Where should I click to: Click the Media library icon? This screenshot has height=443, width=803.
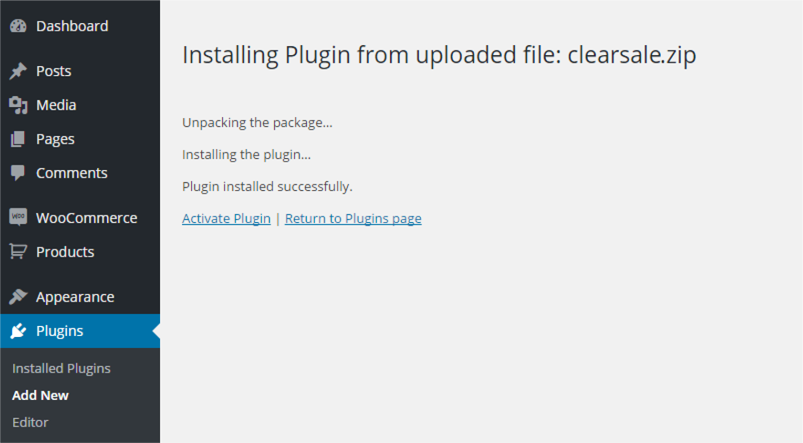17,105
